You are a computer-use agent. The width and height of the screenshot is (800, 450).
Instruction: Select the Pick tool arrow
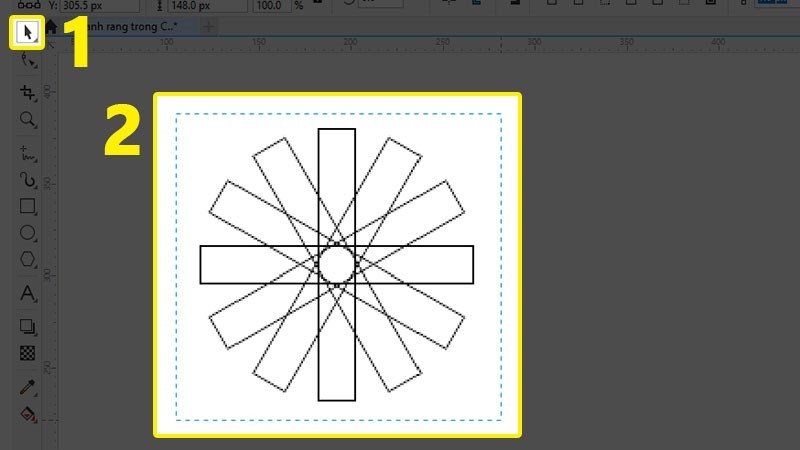pos(27,33)
